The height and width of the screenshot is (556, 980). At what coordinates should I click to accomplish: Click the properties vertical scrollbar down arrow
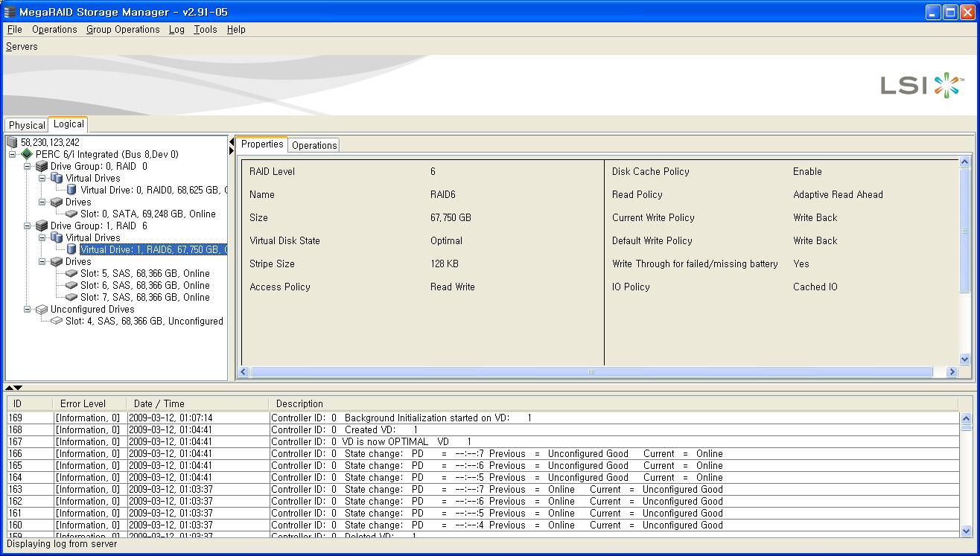tap(965, 360)
